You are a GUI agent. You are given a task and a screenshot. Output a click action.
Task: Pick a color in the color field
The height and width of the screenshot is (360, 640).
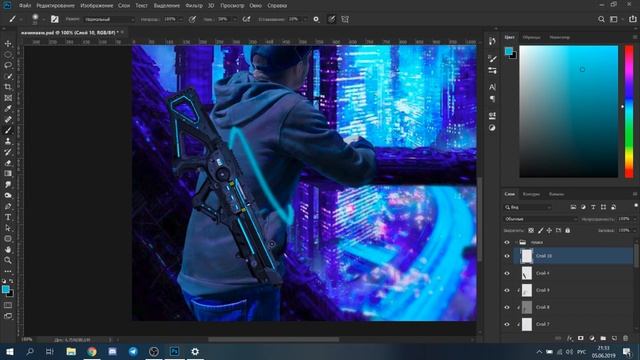click(x=569, y=111)
